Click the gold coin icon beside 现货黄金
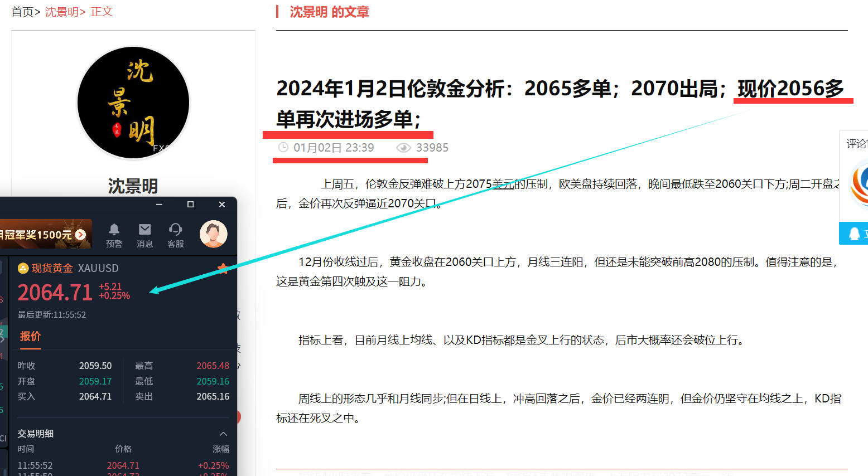The height and width of the screenshot is (476, 868). (x=23, y=268)
